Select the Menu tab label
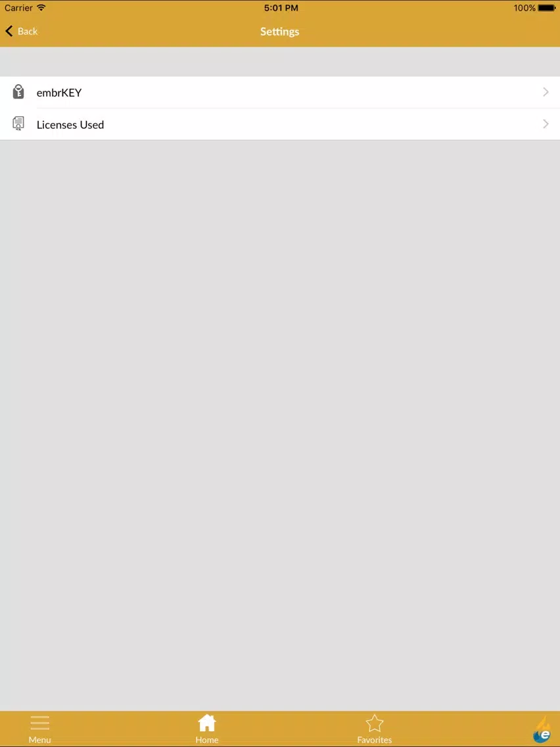Viewport: 560px width, 747px height. click(x=40, y=740)
